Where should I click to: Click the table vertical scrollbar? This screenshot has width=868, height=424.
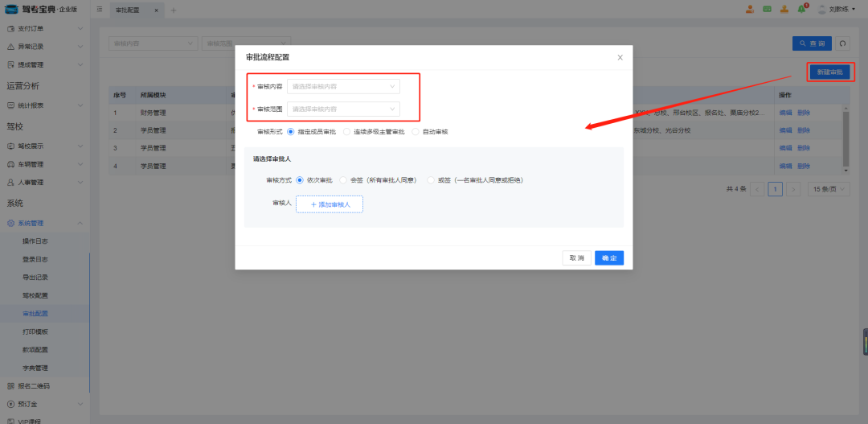click(845, 138)
